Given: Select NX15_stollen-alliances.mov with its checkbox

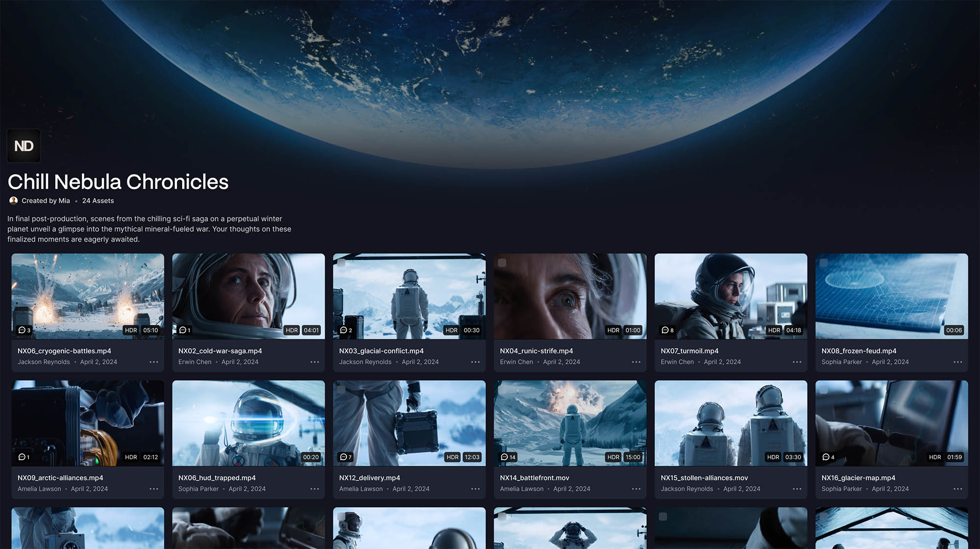Looking at the screenshot, I should point(663,390).
